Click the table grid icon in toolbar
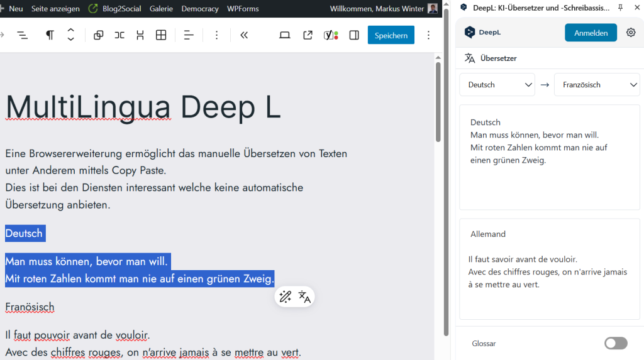Screen dimensions: 644x360 click(161, 35)
